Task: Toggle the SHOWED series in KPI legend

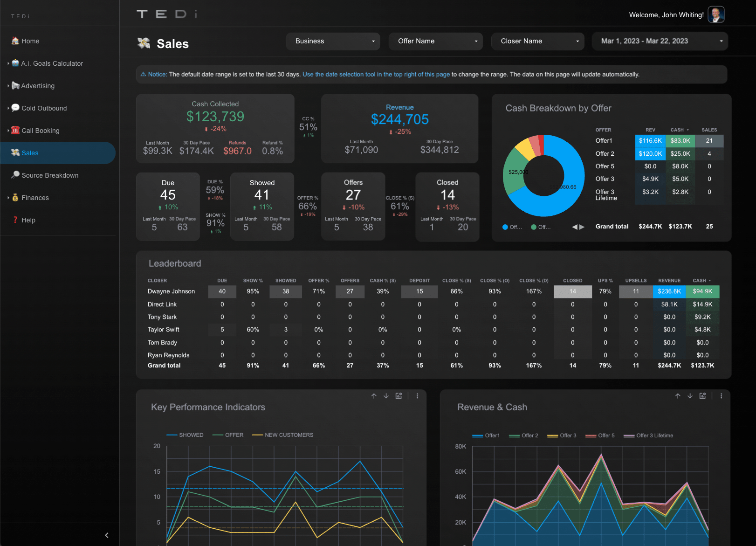Action: (x=185, y=435)
